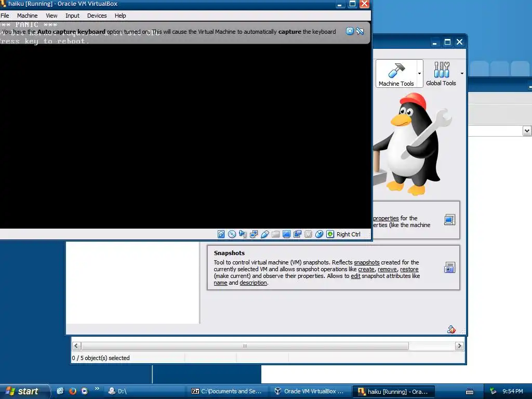Screen dimensions: 532x399
Task: Expand the Machine Tools dropdown arrow
Action: click(420, 74)
